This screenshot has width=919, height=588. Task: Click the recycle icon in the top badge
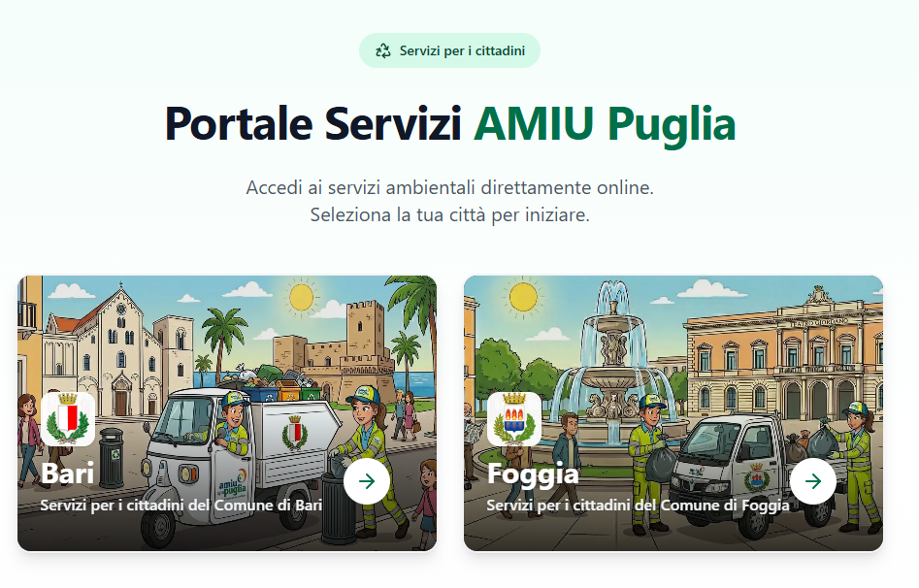point(383,51)
